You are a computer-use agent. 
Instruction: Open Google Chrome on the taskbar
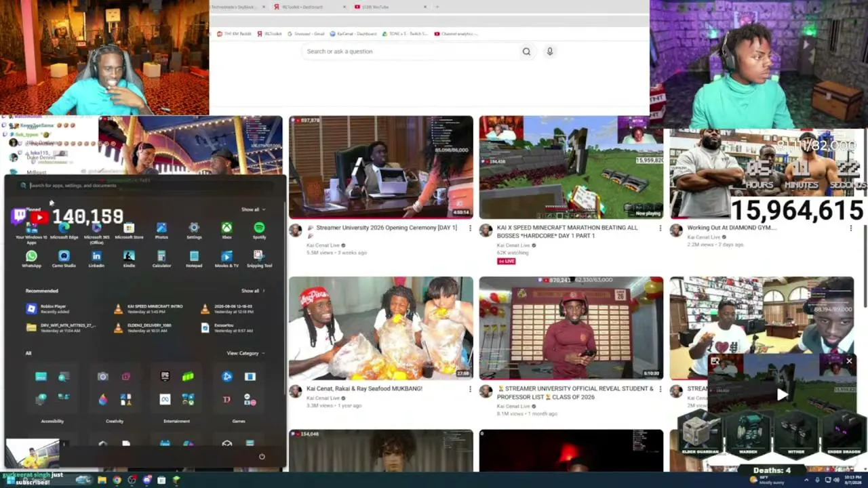pyautogui.click(x=117, y=480)
